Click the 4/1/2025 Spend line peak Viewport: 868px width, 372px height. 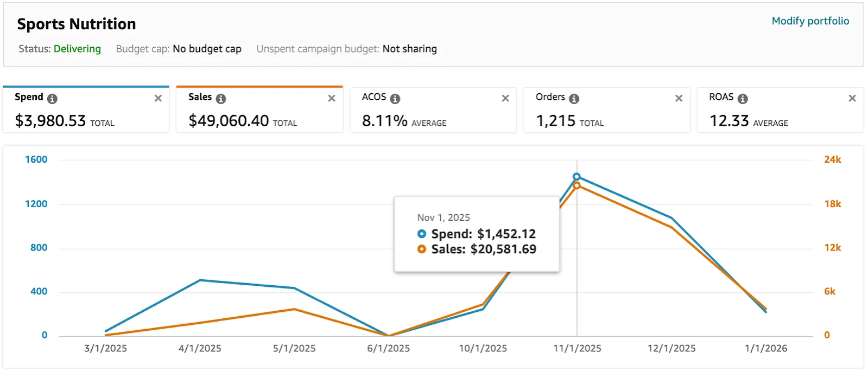click(x=200, y=280)
